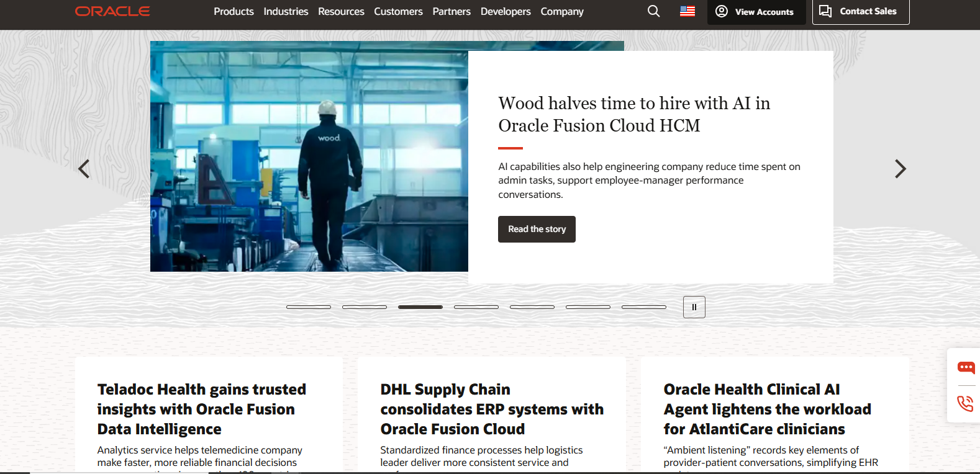Click the Oracle logo

pyautogui.click(x=112, y=11)
